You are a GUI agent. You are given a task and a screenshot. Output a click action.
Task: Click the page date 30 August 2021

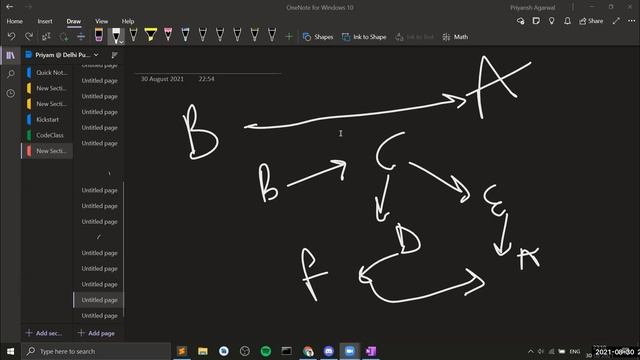(x=162, y=79)
